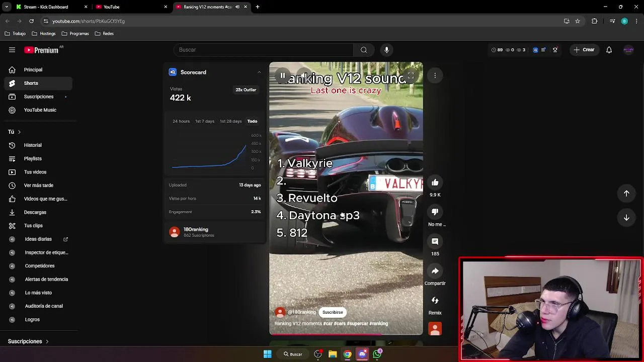This screenshot has height=362, width=644.
Task: Click the blue vidIQ logo in header
Action: click(535, 50)
